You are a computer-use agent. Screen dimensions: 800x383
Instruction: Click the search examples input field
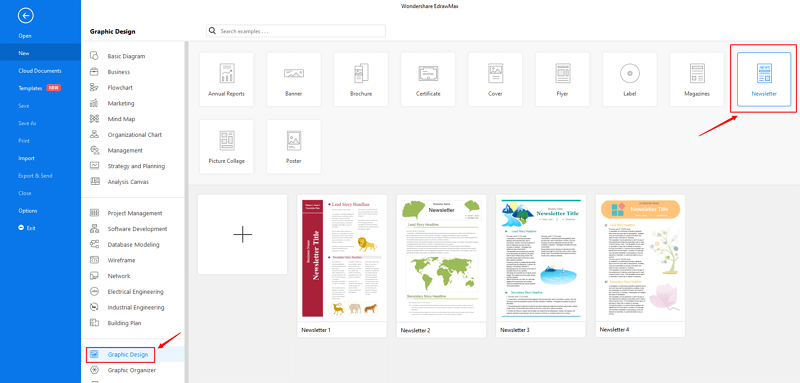296,31
